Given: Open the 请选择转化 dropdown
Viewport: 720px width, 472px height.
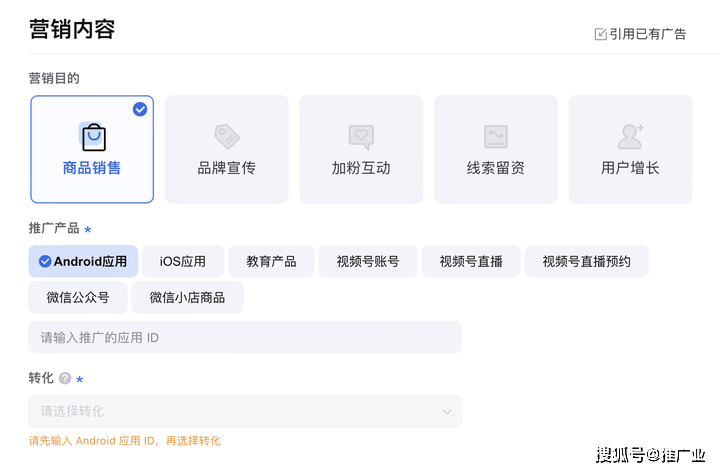Looking at the screenshot, I should point(245,411).
